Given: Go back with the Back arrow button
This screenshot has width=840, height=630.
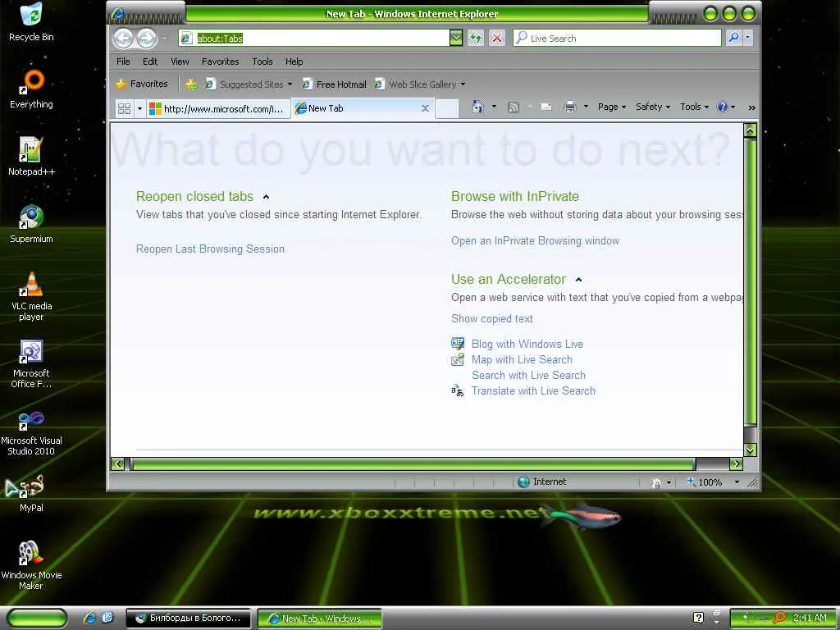Looking at the screenshot, I should coord(123,38).
